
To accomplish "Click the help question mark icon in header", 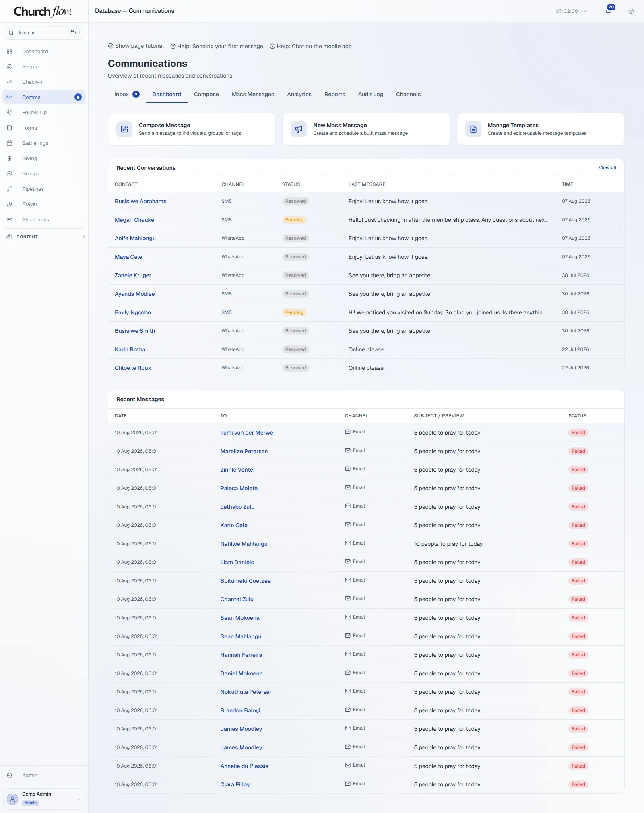I will (631, 11).
